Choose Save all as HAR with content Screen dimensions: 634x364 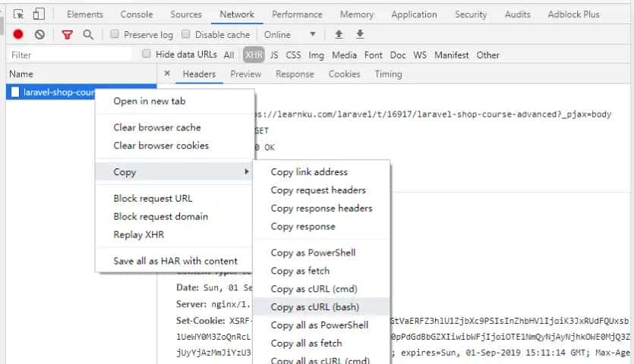coord(175,261)
